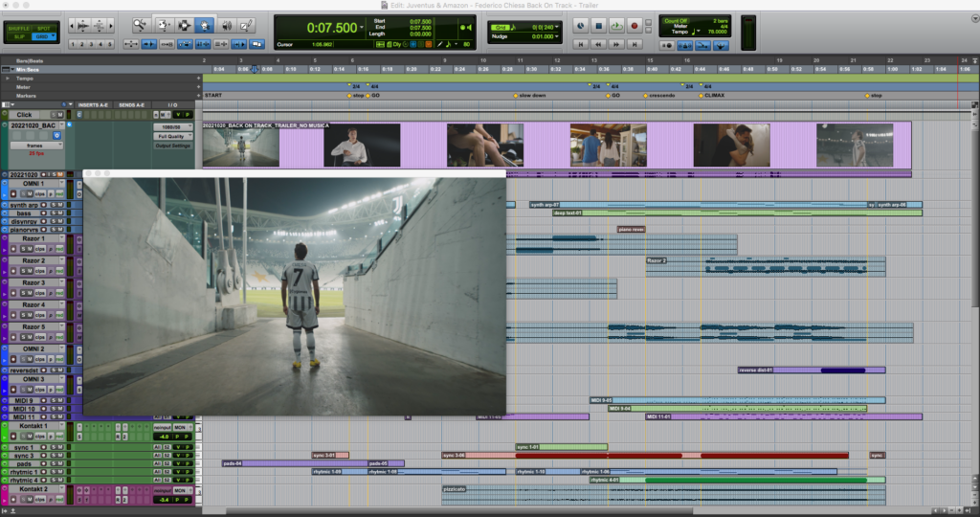Image resolution: width=980 pixels, height=517 pixels.
Task: Select zoom preset 3
Action: (x=91, y=44)
